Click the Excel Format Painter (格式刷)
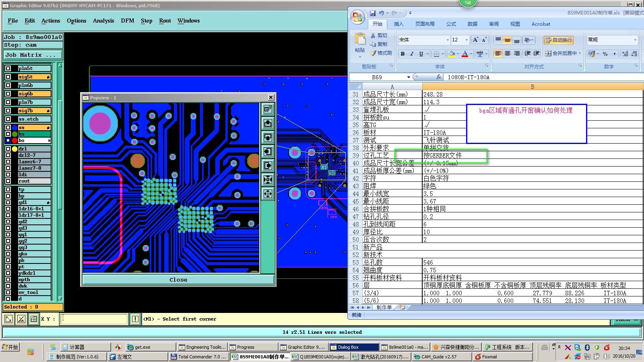This screenshot has height=362, width=644. tap(381, 53)
